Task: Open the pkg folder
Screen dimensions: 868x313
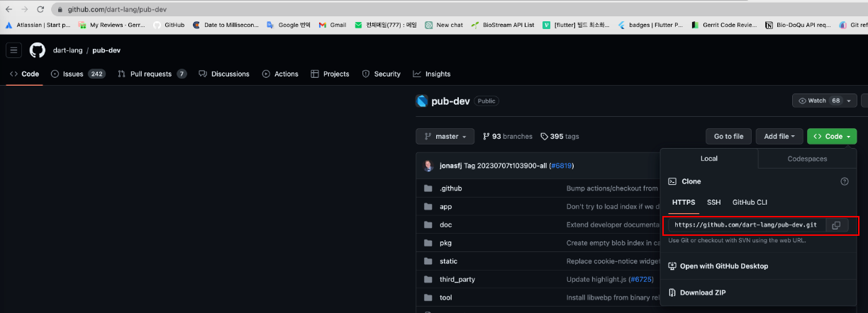Action: tap(445, 243)
